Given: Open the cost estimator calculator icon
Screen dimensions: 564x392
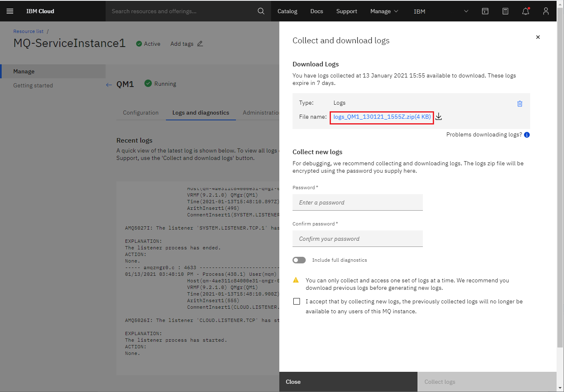Looking at the screenshot, I should 505,11.
